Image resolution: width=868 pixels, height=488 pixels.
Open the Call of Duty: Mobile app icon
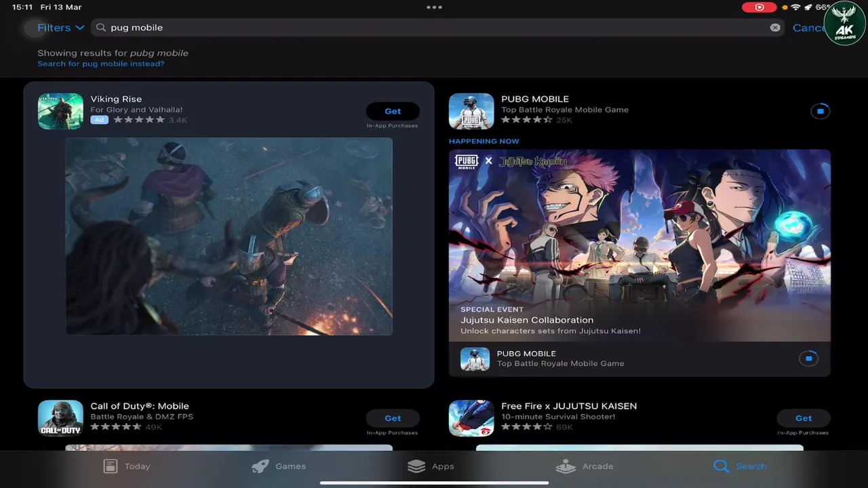tap(60, 418)
